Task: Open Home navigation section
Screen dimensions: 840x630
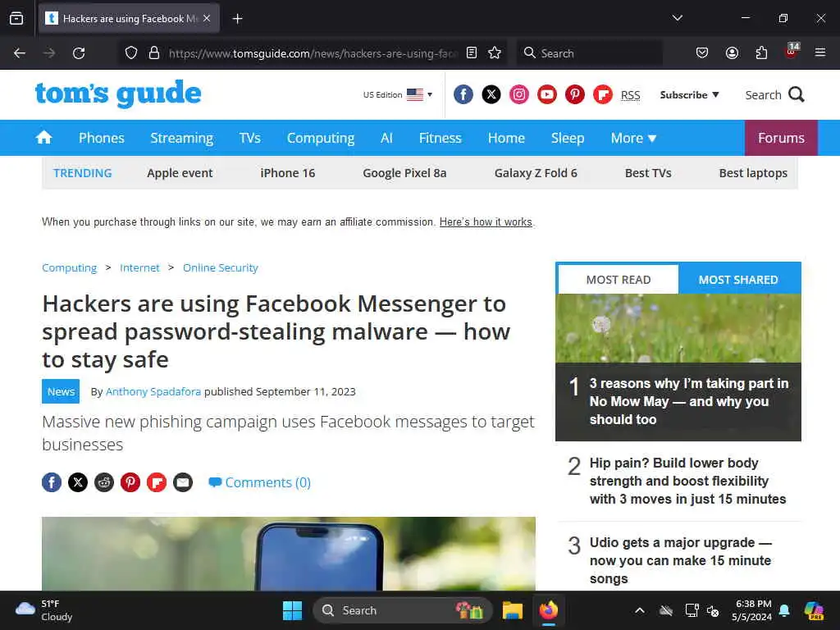Action: pos(506,138)
